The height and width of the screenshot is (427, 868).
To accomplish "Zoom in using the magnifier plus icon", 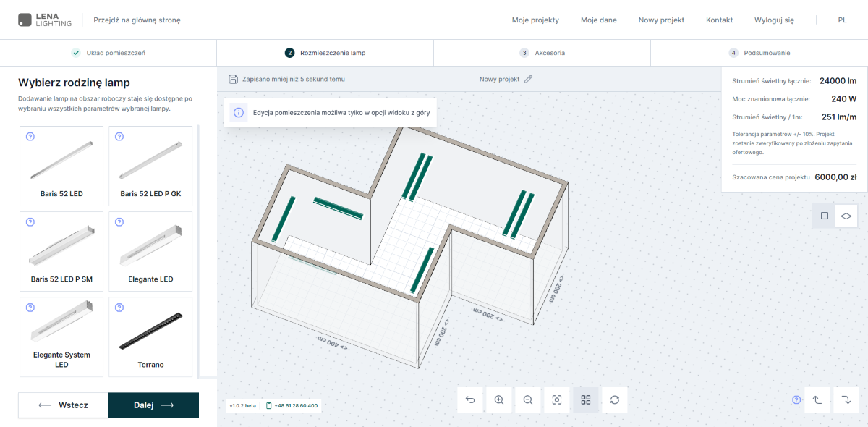I will [499, 399].
